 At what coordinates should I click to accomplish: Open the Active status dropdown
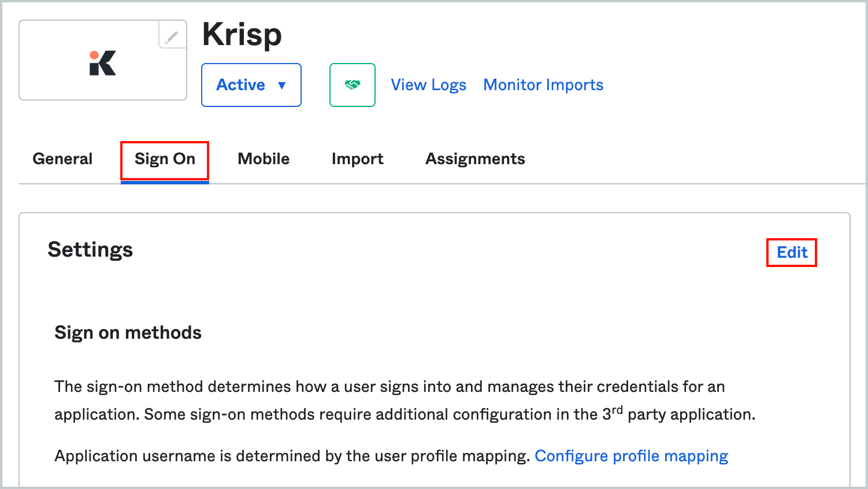tap(251, 85)
